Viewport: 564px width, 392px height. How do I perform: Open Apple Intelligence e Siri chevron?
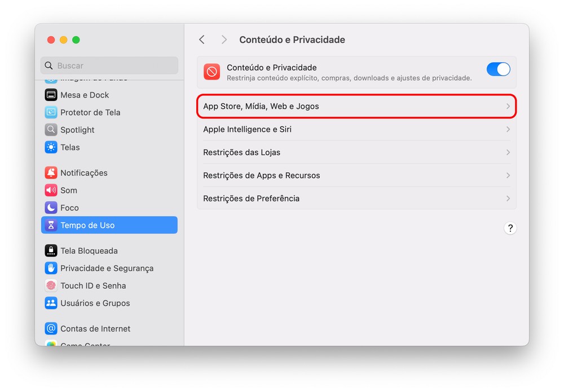[x=508, y=129]
